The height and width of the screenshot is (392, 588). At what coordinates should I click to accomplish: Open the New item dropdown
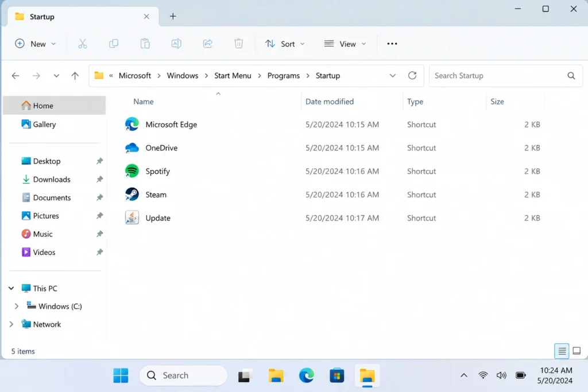click(36, 44)
